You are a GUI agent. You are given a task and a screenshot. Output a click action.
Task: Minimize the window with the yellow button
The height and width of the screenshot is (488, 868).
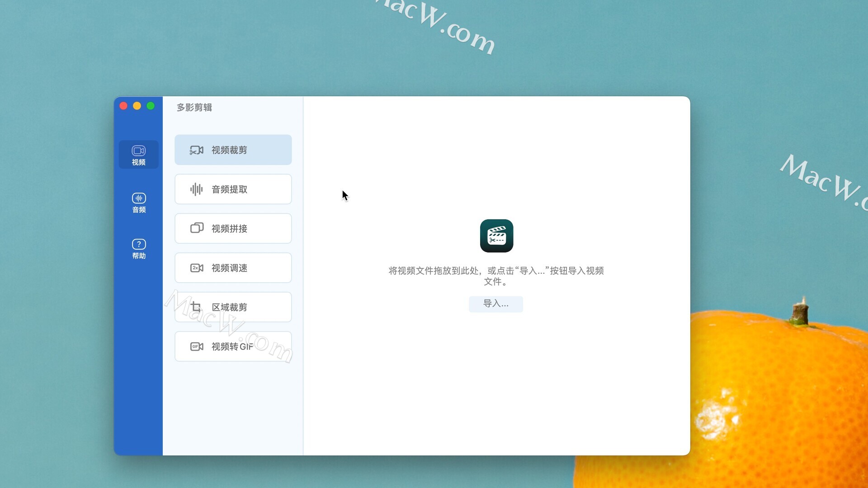(x=137, y=106)
